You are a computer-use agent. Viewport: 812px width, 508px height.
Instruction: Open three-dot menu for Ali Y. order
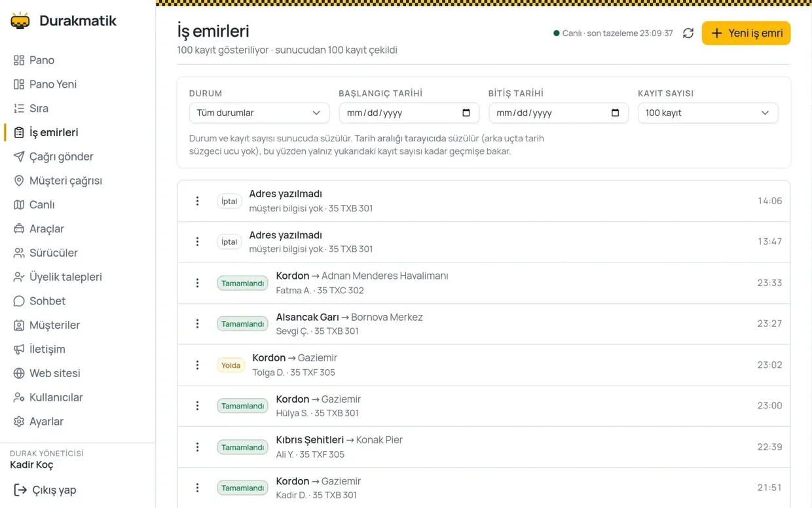(x=197, y=447)
